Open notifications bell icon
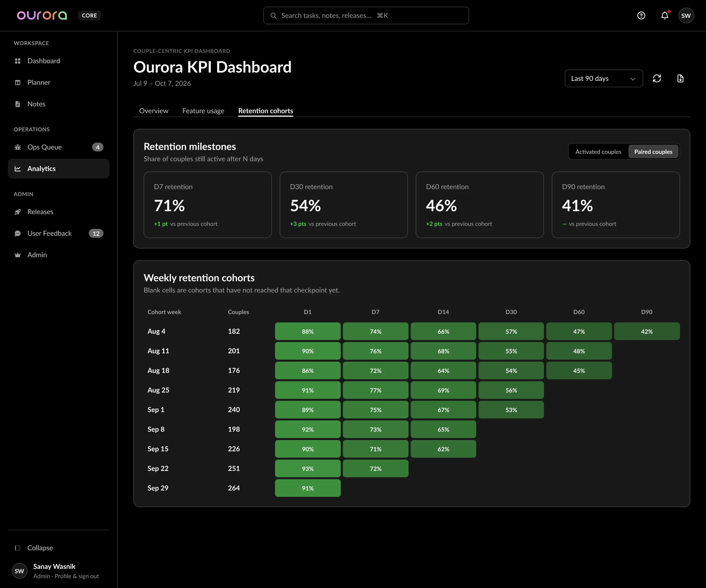The image size is (706, 588). coord(665,16)
